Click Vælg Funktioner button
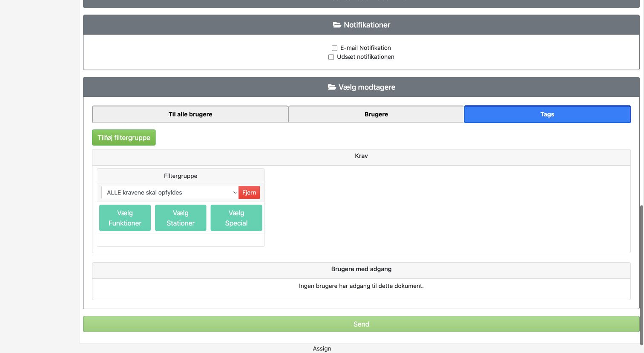The width and height of the screenshot is (644, 353). click(125, 218)
